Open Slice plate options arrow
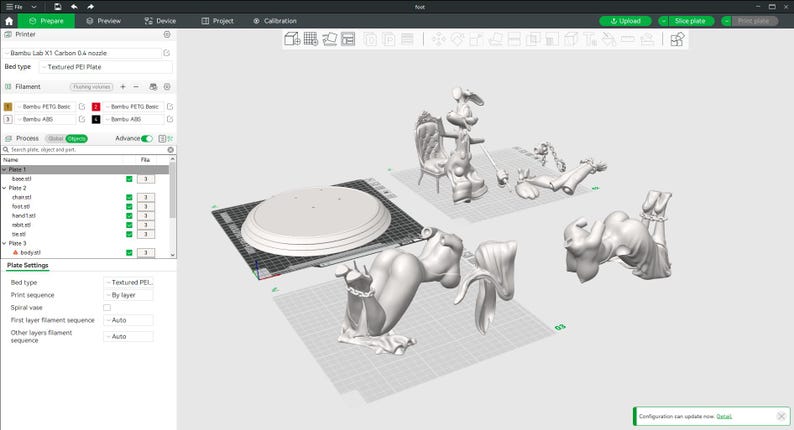 663,21
